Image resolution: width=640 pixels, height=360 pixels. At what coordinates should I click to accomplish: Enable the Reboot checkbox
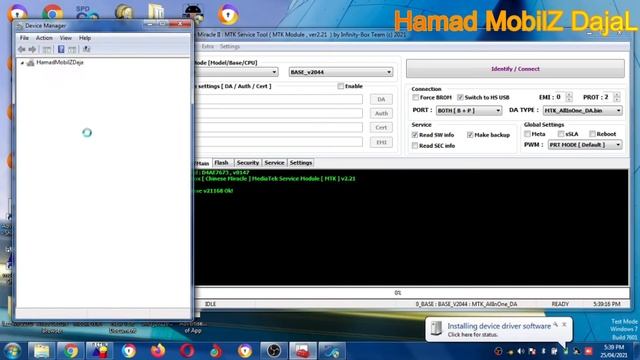click(x=592, y=134)
